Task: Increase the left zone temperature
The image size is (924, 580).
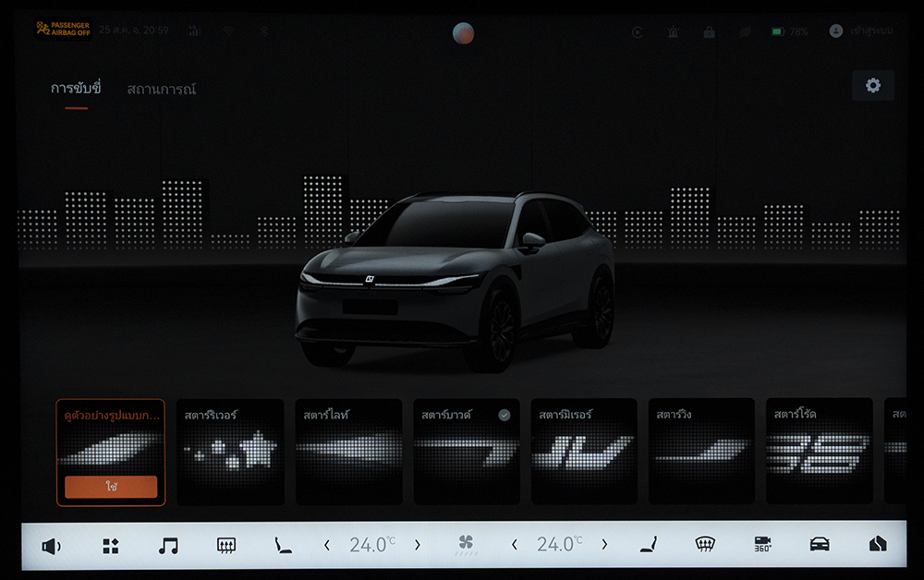Action: coord(417,545)
